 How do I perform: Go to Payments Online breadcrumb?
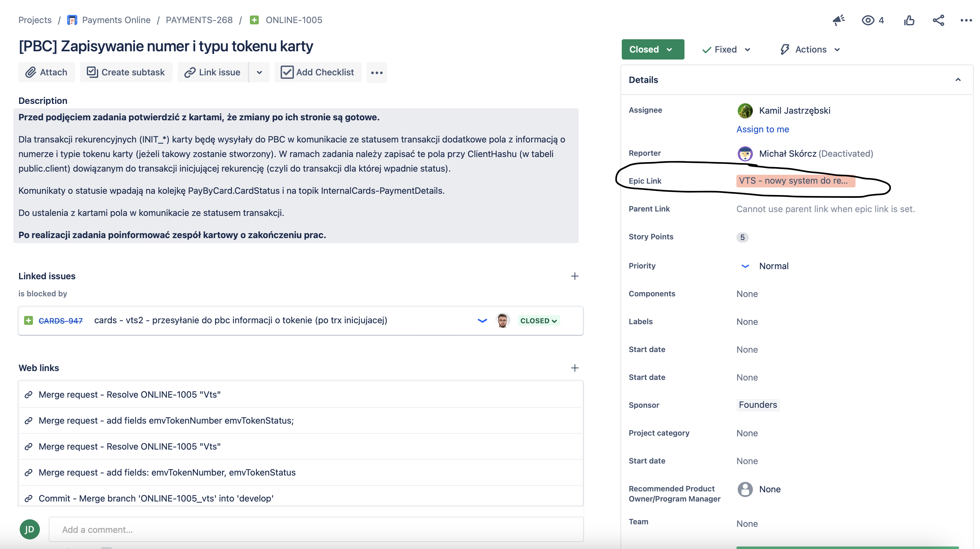(x=116, y=20)
